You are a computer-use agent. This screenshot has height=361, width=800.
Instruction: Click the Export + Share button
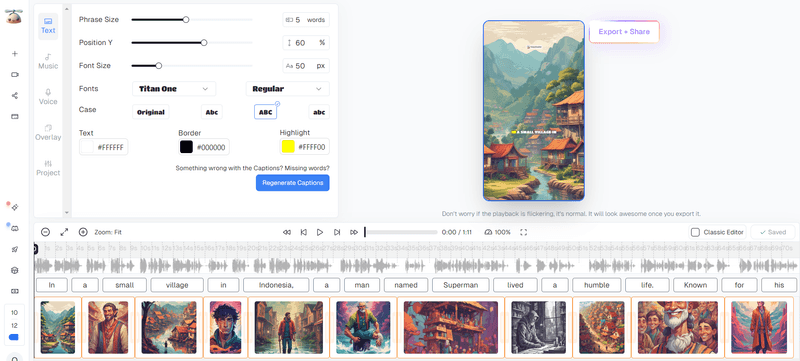point(624,32)
